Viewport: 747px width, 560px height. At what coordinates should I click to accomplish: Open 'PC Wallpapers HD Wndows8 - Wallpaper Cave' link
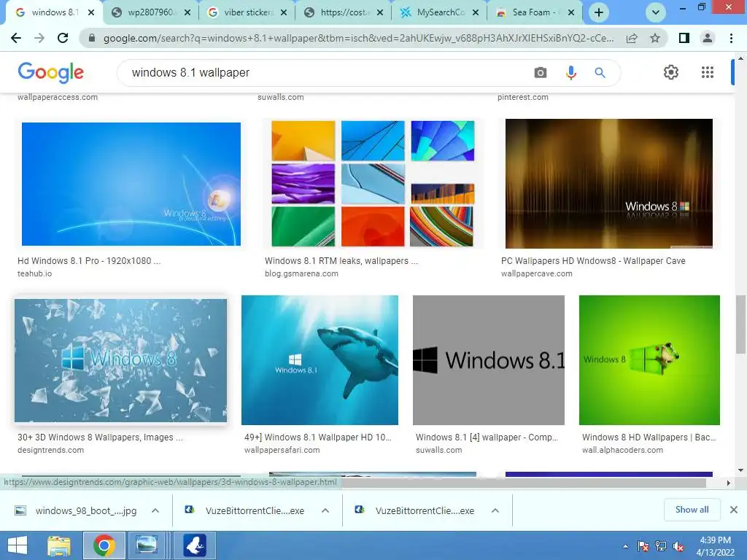[593, 261]
